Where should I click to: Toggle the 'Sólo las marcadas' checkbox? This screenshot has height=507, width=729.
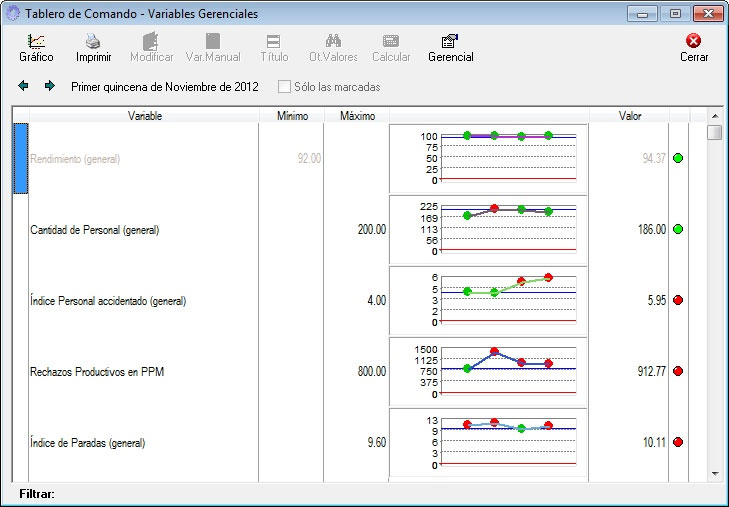coord(285,87)
